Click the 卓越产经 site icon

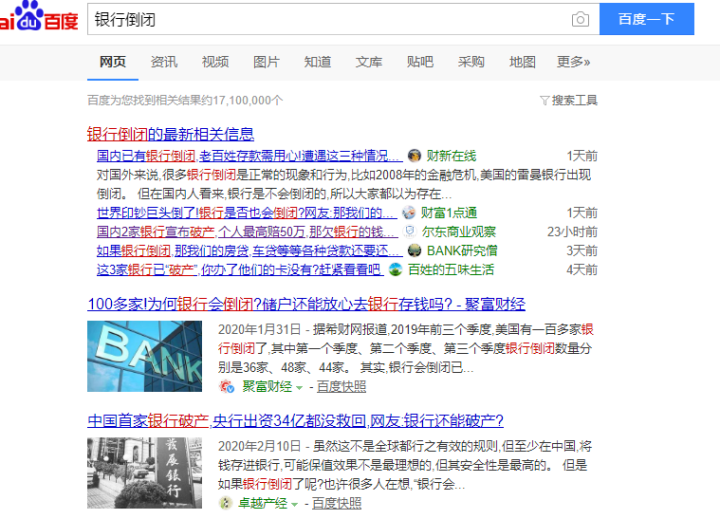point(227,503)
